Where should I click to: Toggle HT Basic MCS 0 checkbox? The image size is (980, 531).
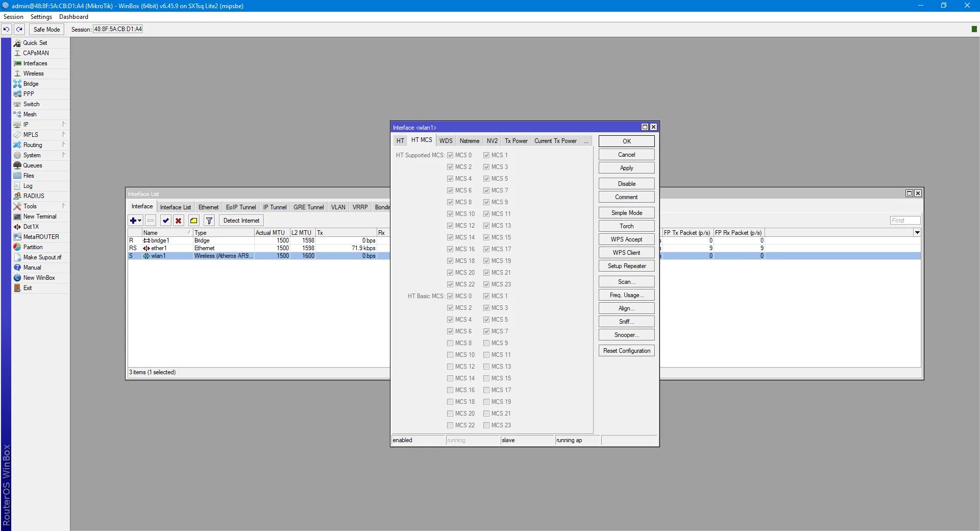click(450, 296)
